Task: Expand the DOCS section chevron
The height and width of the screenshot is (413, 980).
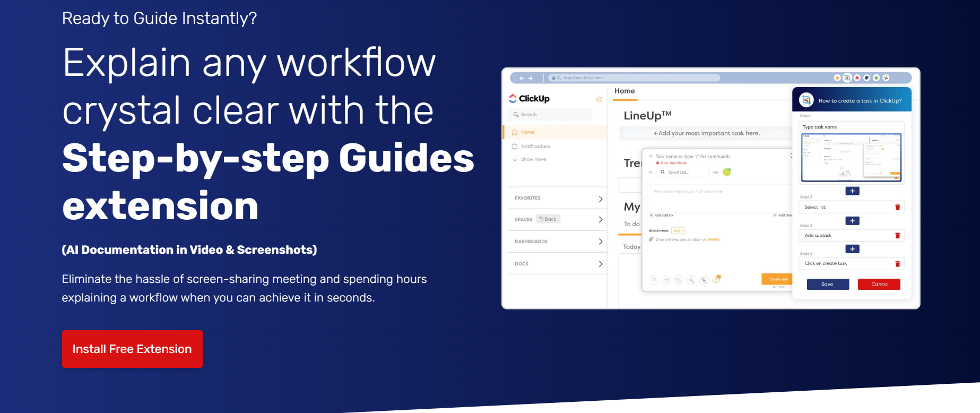Action: (601, 264)
